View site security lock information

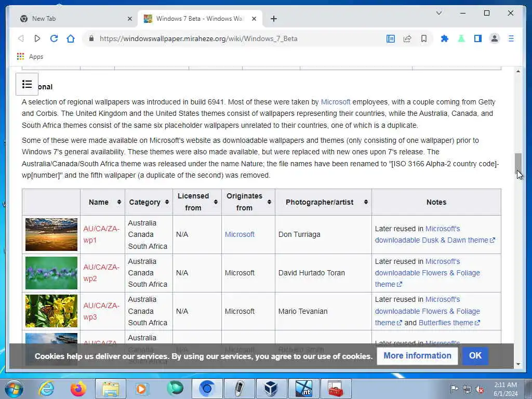pyautogui.click(x=91, y=38)
